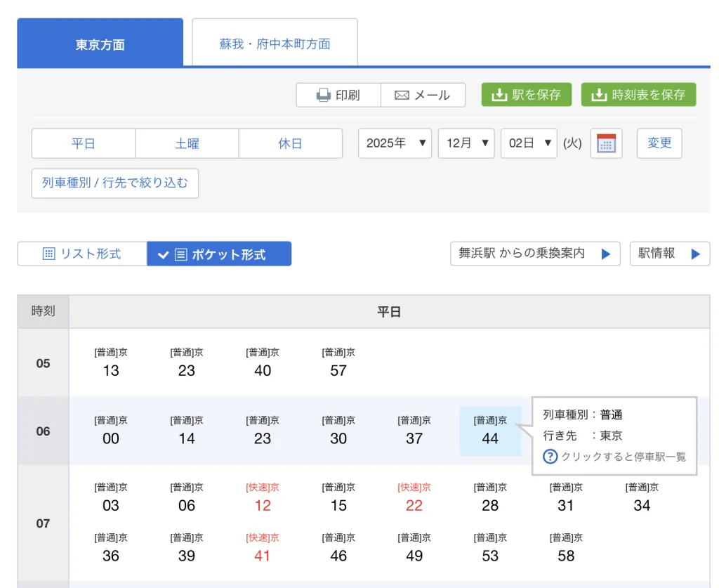Click the 07:12 快速 train departure

tap(263, 498)
